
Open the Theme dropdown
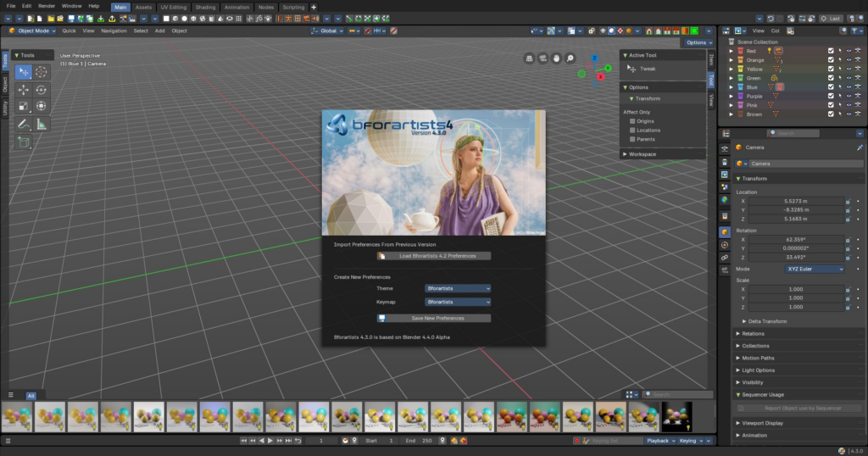[457, 288]
